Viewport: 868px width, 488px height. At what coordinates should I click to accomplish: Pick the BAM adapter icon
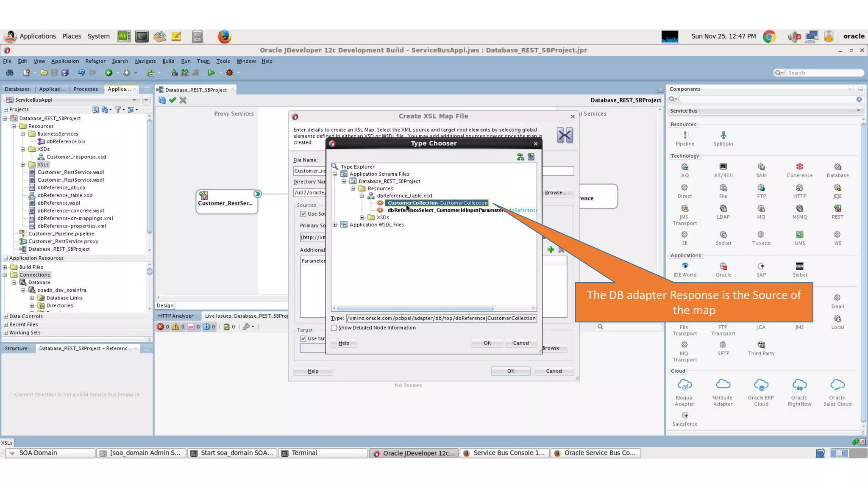[761, 167]
